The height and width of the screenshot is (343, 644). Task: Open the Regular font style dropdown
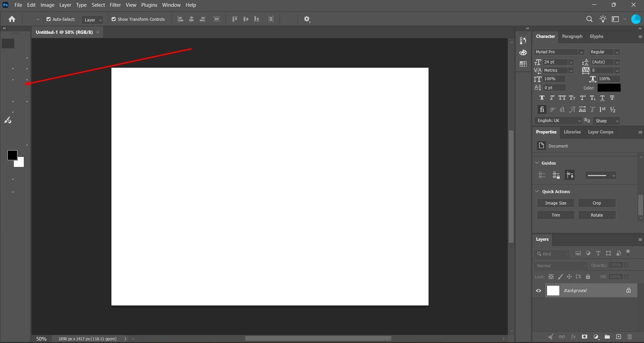617,52
